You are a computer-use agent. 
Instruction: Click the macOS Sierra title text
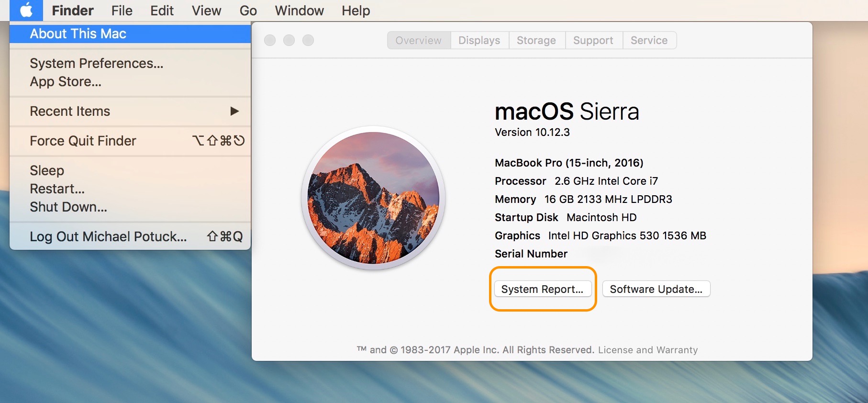tap(567, 112)
